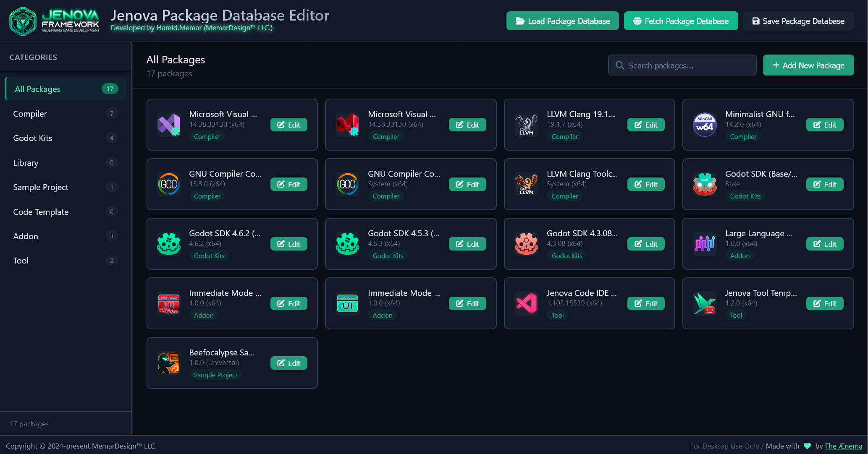Image resolution: width=868 pixels, height=454 pixels.
Task: Focus the Search packages field
Action: [x=682, y=65]
